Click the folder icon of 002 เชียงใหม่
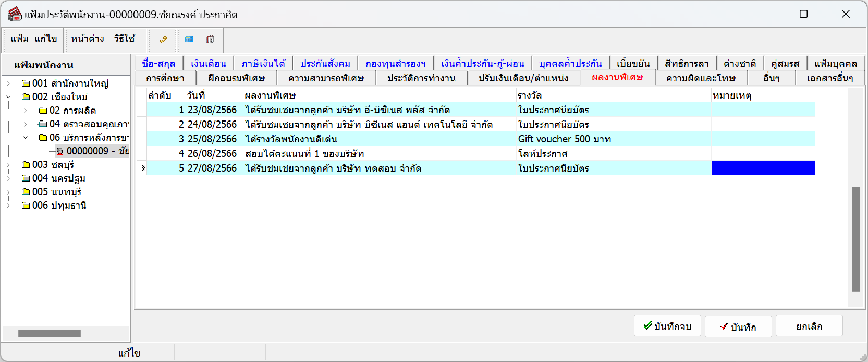This screenshot has height=362, width=868. pyautogui.click(x=26, y=97)
